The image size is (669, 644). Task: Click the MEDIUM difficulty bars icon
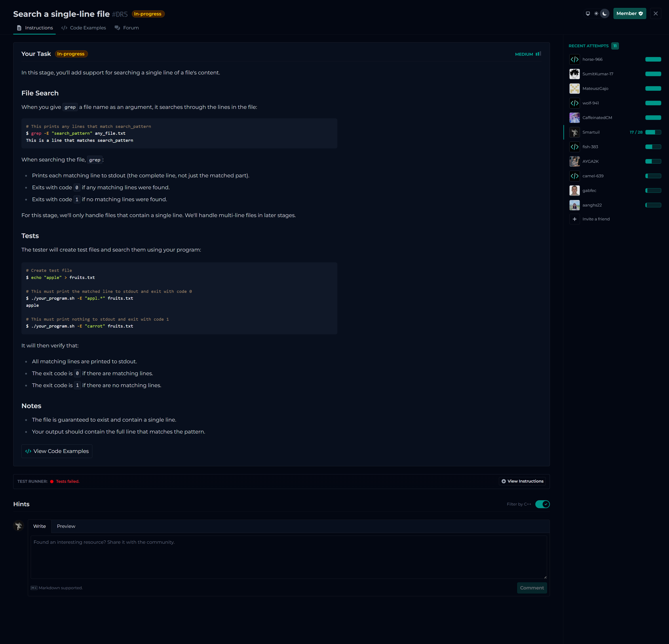538,54
